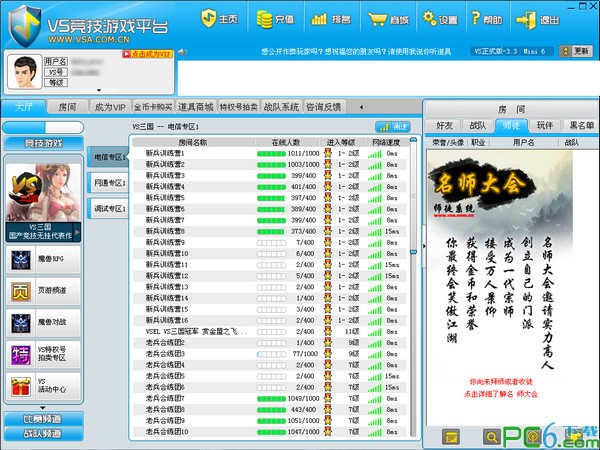Switch to the 好友 friends tab
600x450 pixels.
(445, 125)
